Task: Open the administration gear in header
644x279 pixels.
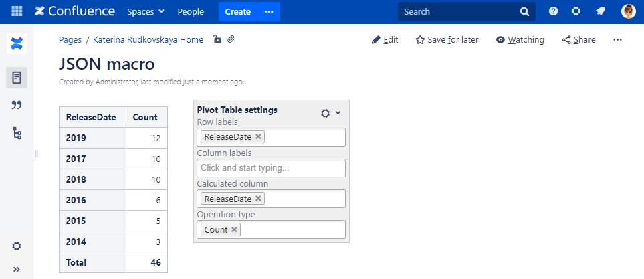Action: pyautogui.click(x=576, y=11)
